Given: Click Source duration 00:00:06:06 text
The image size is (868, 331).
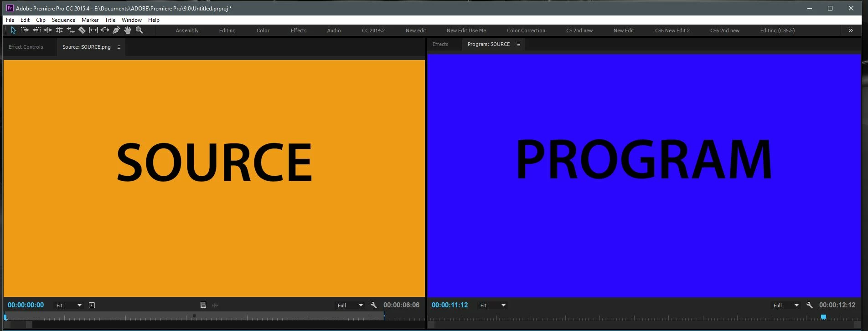Looking at the screenshot, I should click(401, 305).
